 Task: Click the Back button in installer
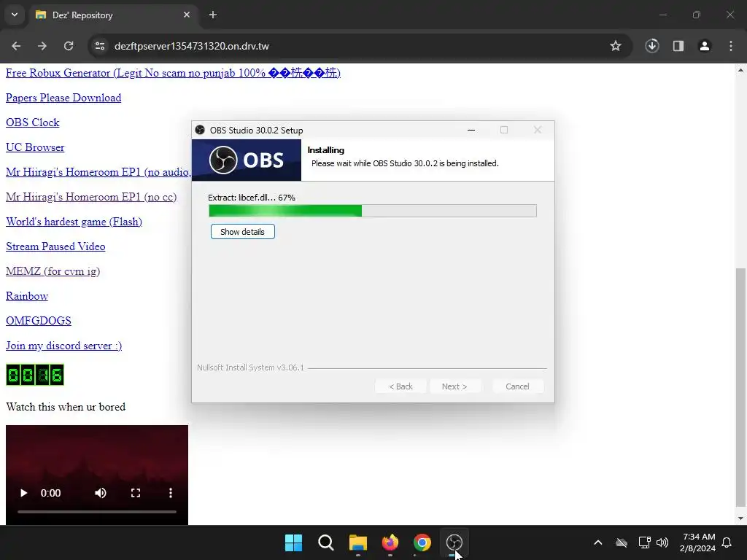400,386
